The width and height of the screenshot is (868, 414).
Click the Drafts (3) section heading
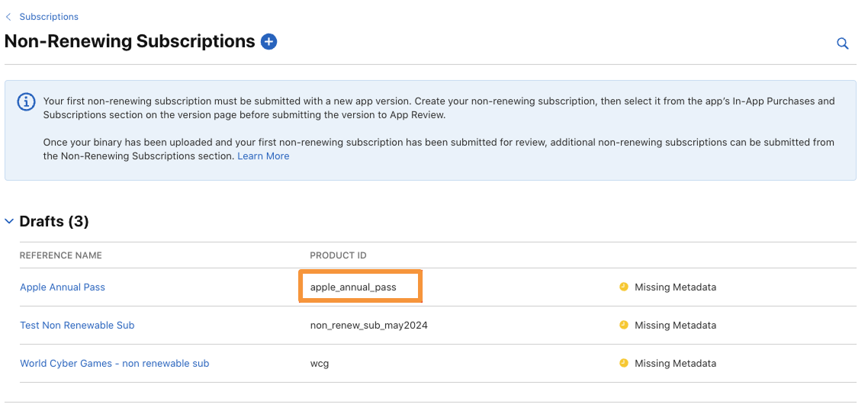(54, 222)
